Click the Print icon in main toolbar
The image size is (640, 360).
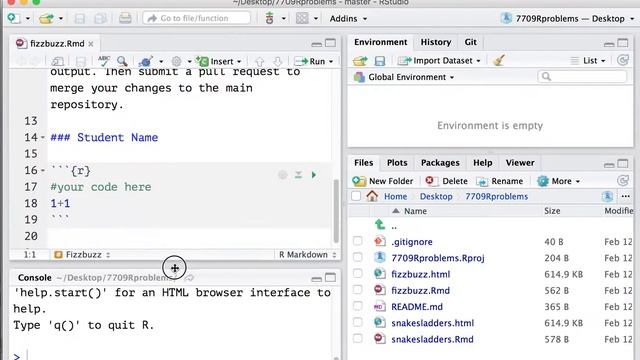tap(125, 18)
